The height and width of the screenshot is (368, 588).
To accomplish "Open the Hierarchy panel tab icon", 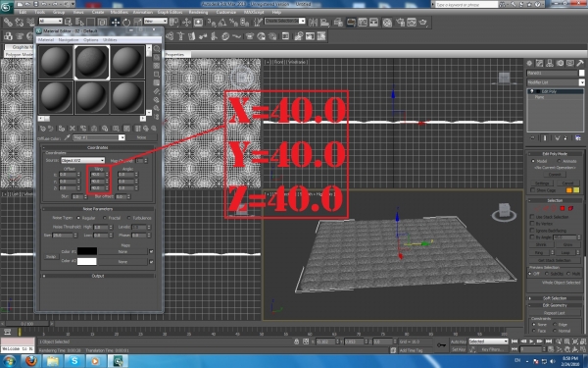I will tap(550, 63).
